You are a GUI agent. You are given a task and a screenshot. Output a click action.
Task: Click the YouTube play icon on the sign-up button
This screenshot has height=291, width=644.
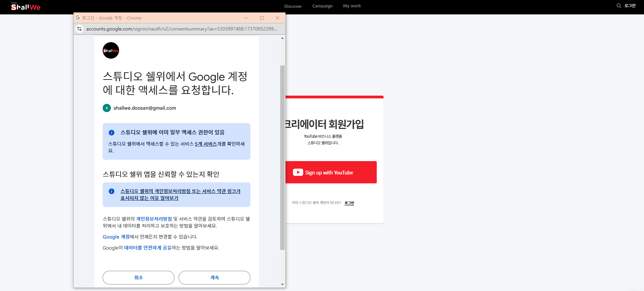click(x=298, y=172)
